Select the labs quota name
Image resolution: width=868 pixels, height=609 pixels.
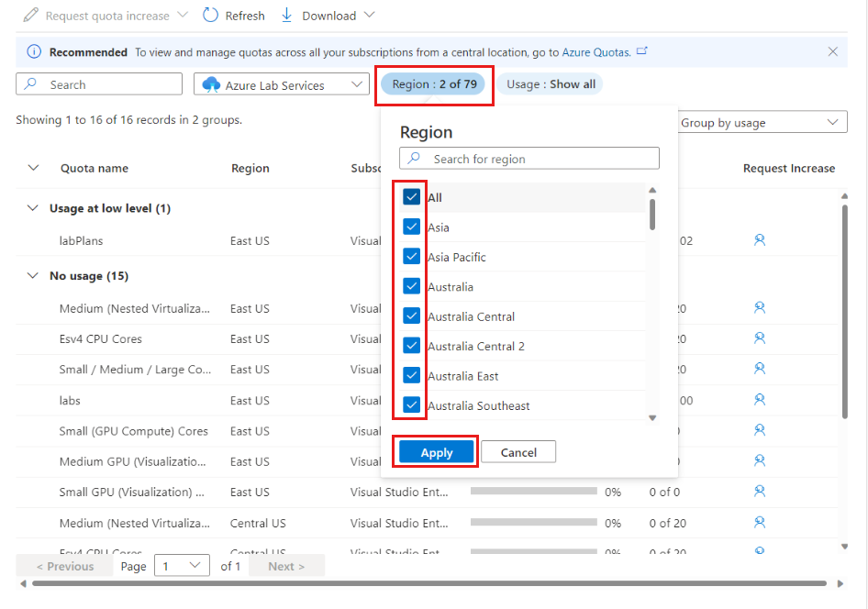[70, 401]
